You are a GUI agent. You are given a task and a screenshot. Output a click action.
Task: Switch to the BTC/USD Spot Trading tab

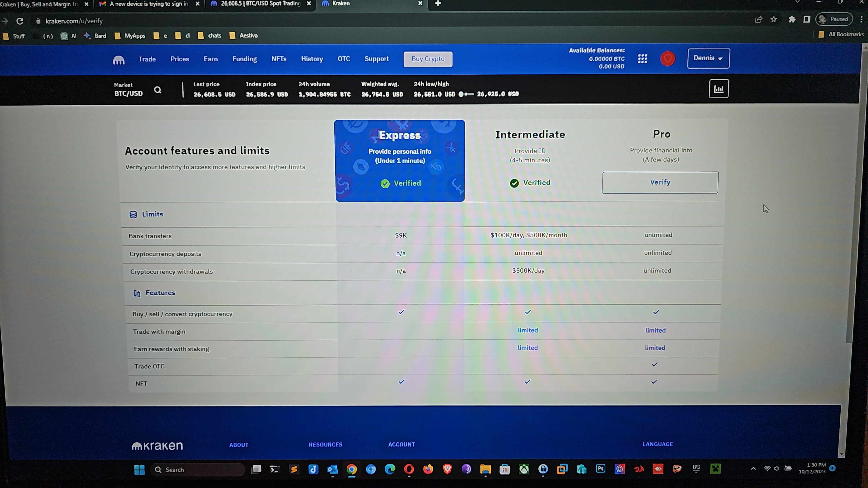260,4
